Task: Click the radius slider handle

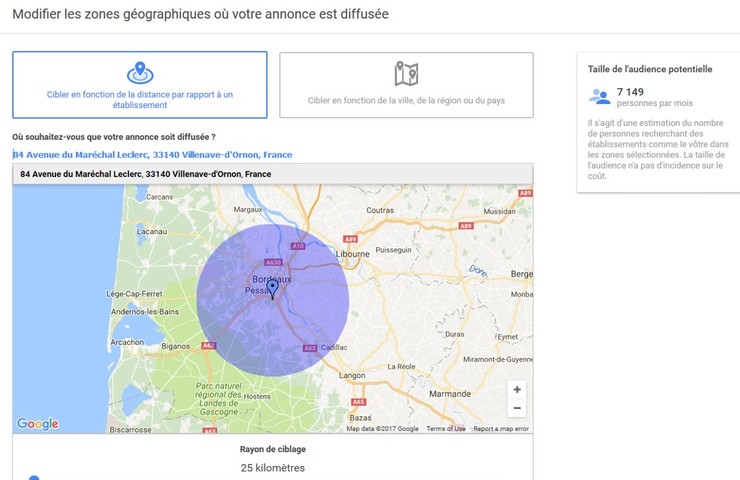Action: point(34,478)
